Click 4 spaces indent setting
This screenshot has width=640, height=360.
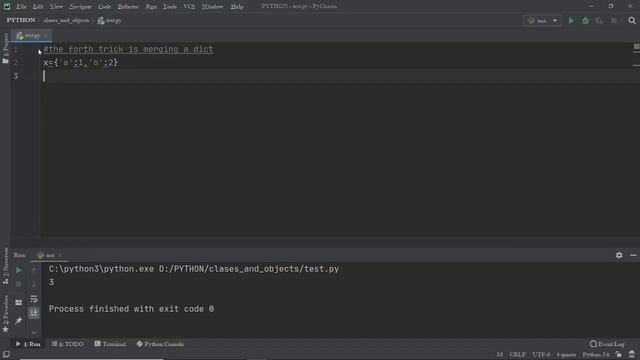point(566,355)
